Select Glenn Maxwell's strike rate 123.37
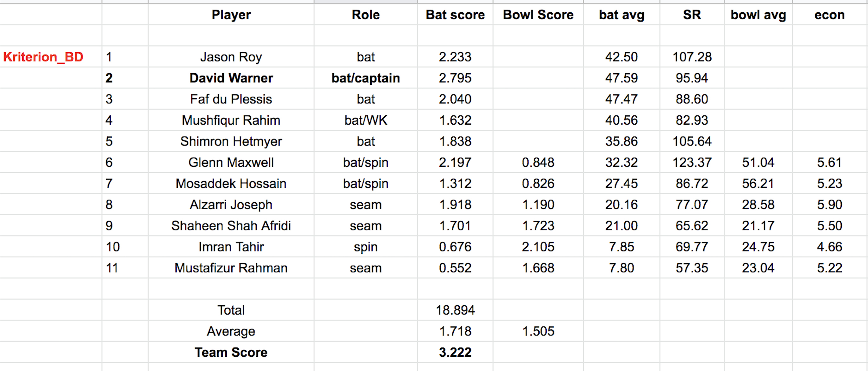The height and width of the screenshot is (371, 868). click(692, 163)
